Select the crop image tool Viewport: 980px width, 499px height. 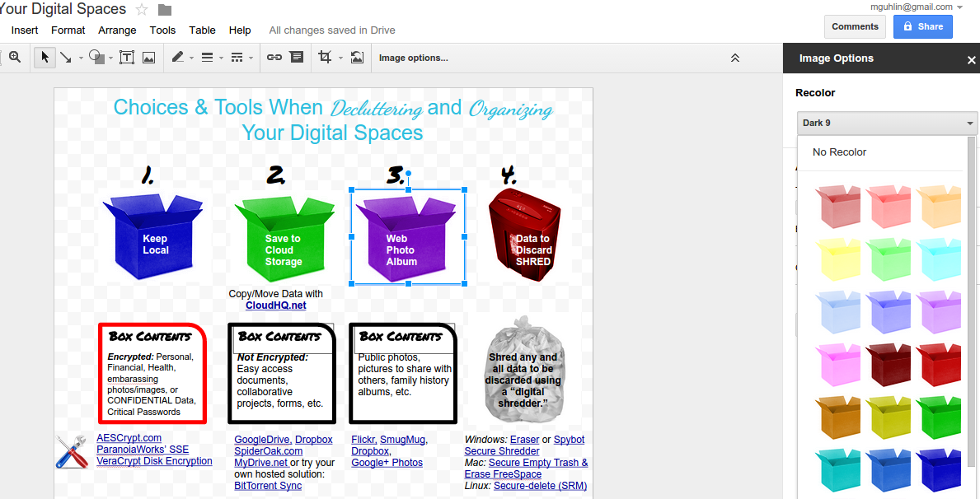[x=325, y=58]
